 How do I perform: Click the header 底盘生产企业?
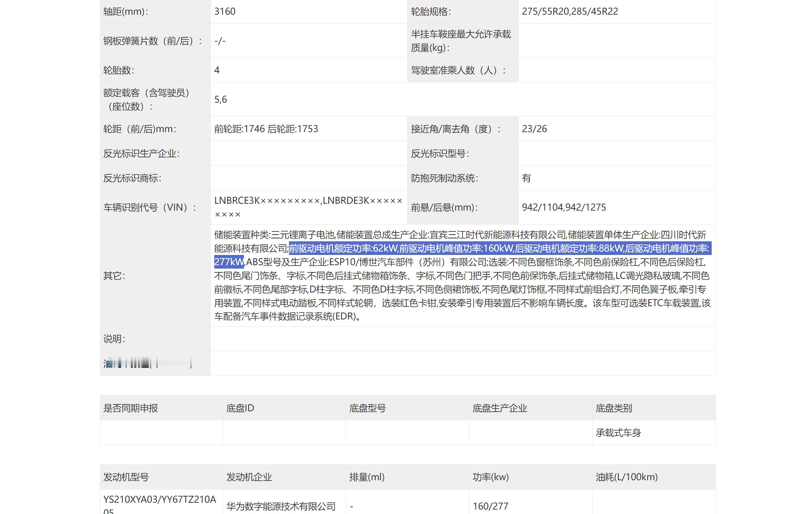point(500,408)
